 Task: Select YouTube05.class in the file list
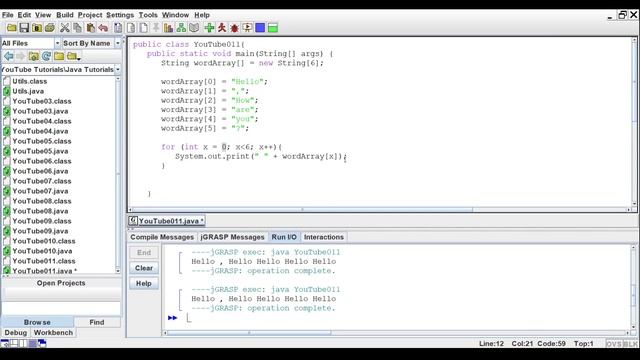tap(42, 141)
